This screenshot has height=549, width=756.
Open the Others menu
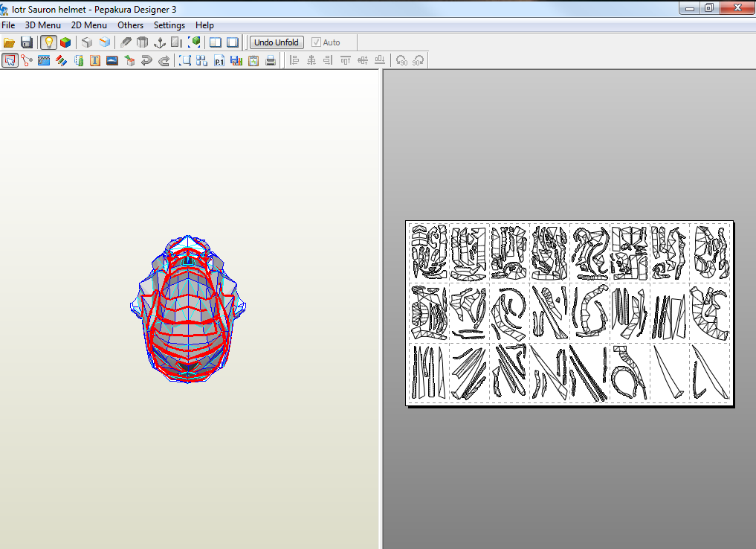pyautogui.click(x=131, y=25)
